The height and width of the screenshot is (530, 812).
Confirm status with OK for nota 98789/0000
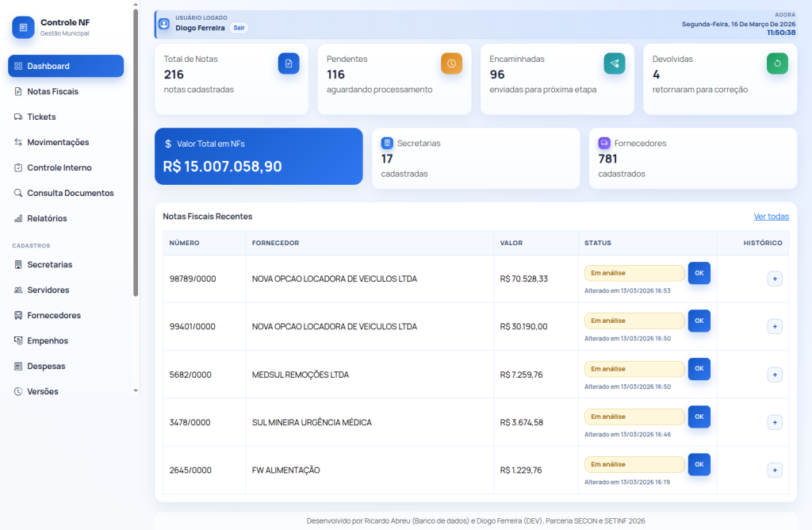(x=699, y=273)
